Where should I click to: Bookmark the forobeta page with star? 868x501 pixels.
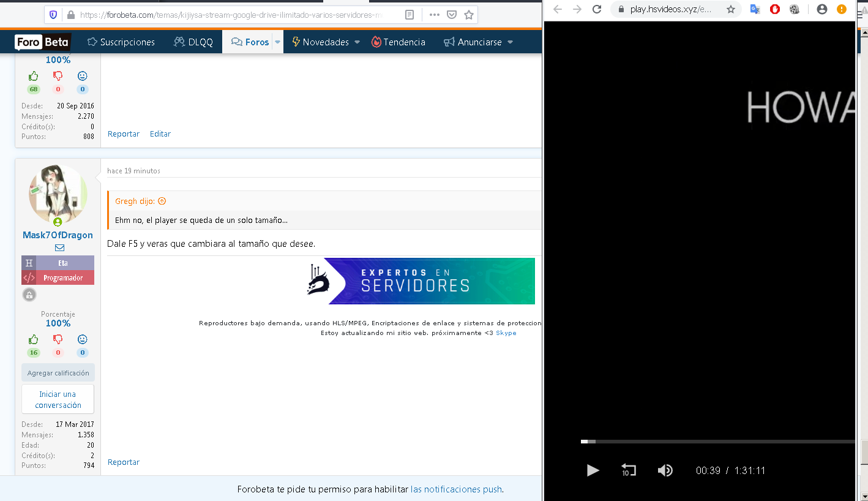[x=469, y=15]
